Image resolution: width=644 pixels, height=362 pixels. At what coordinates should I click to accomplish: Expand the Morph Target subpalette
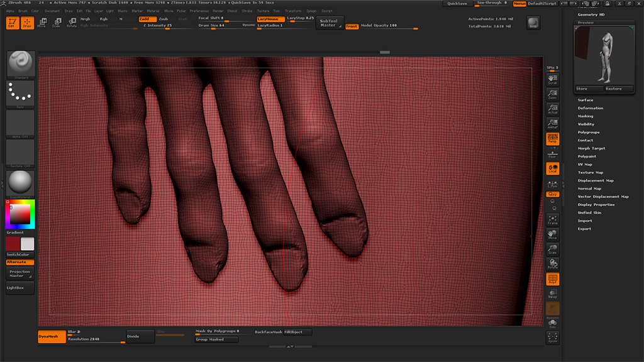591,148
